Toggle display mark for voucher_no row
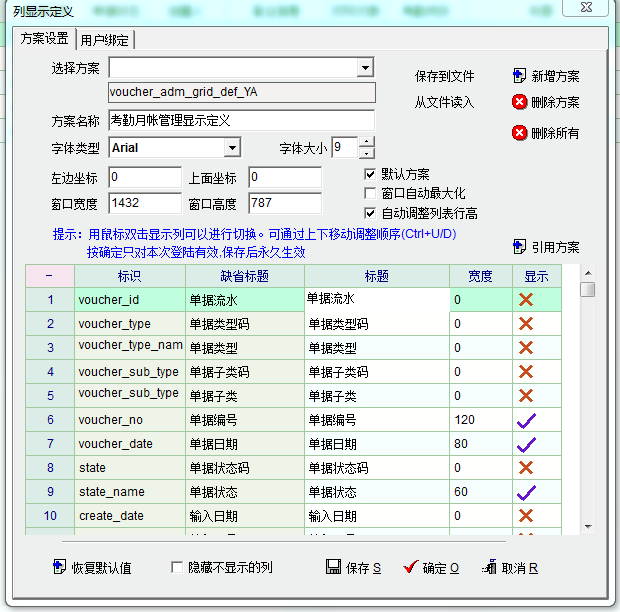This screenshot has height=612, width=620. point(526,421)
